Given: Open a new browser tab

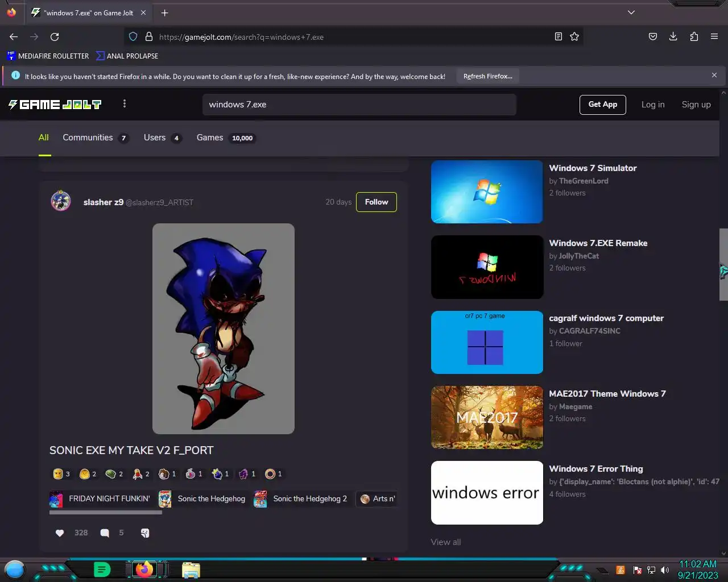Looking at the screenshot, I should [164, 13].
